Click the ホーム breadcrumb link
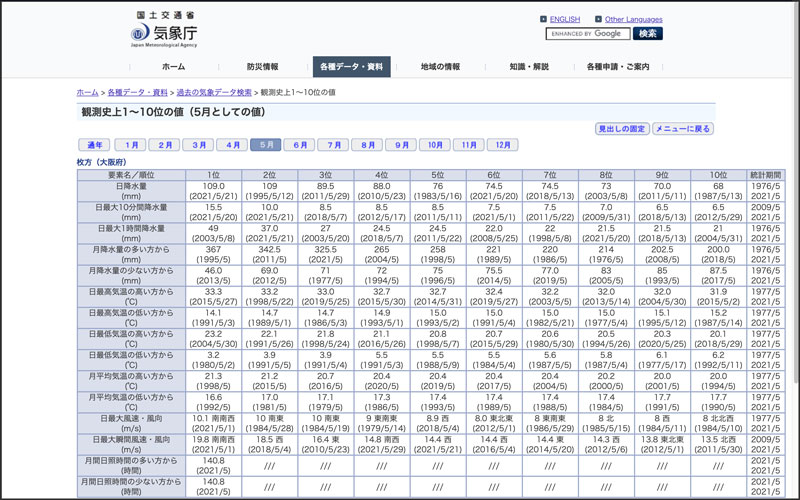 (87, 92)
